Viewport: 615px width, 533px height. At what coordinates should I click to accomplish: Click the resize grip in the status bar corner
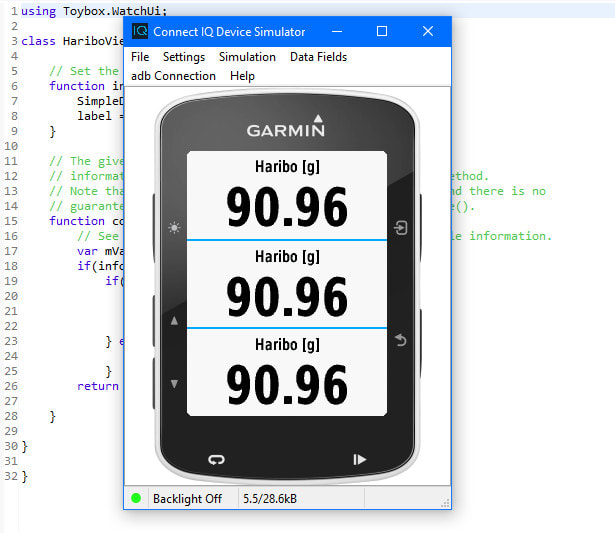(445, 503)
